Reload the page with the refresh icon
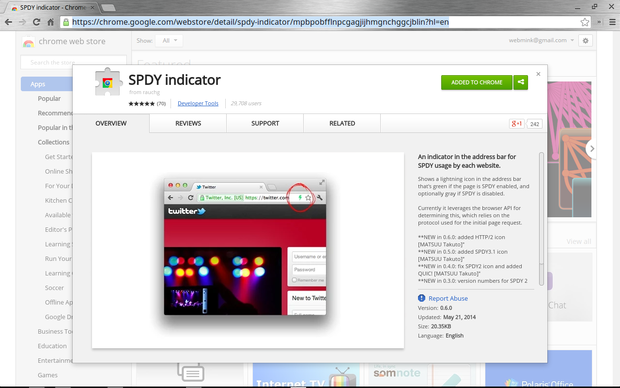620x388 pixels. 36,22
